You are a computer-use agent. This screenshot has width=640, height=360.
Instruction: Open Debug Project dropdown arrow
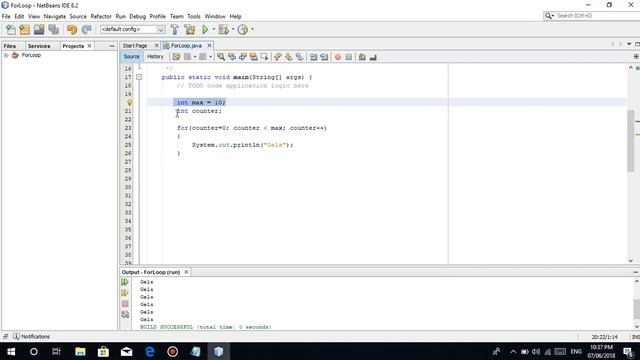click(233, 29)
